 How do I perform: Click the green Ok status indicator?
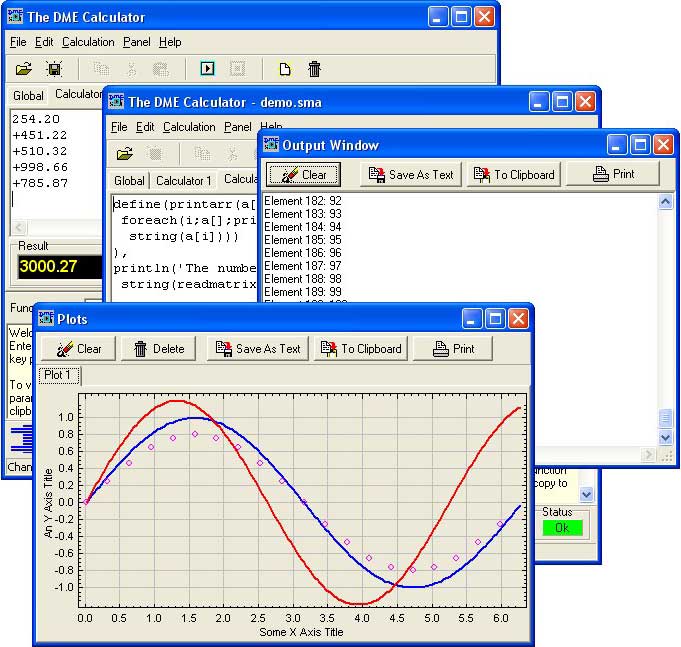[562, 528]
